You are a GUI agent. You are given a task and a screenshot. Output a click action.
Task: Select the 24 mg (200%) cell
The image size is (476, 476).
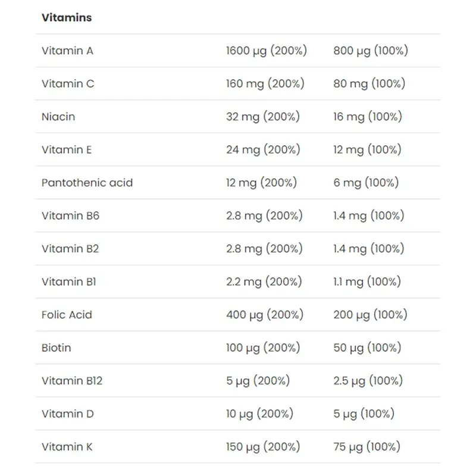coord(262,150)
